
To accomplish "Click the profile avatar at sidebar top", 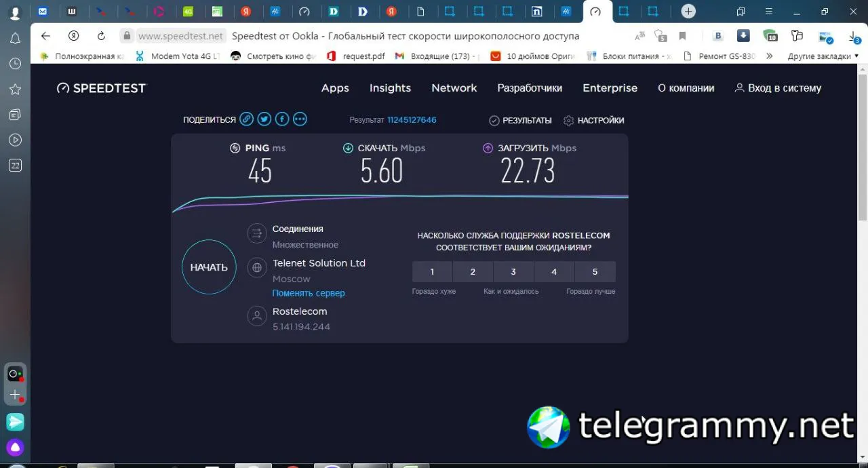I will [15, 12].
